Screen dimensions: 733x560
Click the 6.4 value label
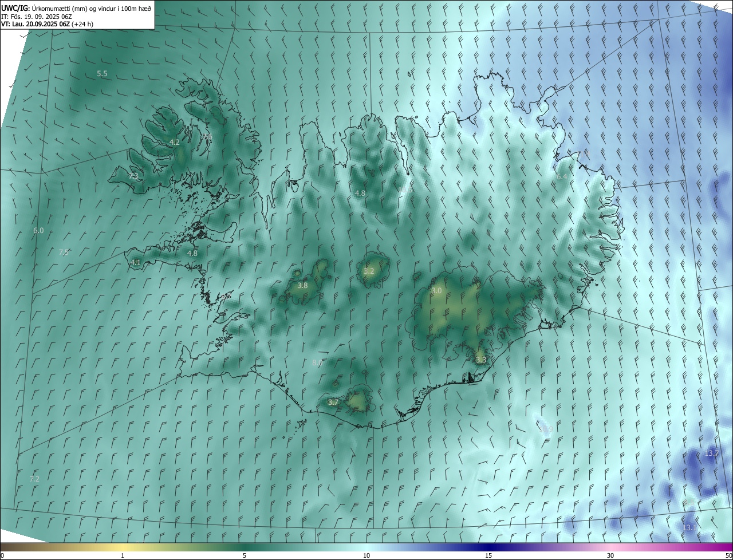[x=562, y=177]
